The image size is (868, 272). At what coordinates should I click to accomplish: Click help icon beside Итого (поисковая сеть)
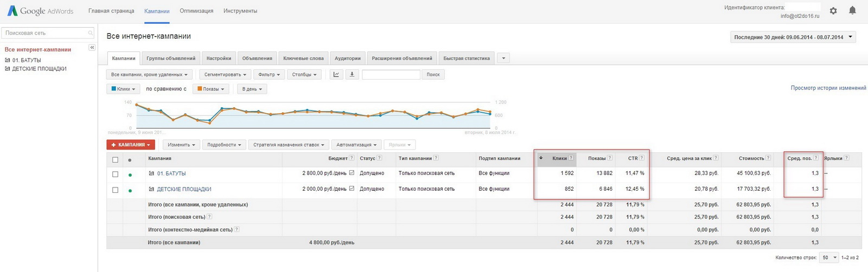209,217
